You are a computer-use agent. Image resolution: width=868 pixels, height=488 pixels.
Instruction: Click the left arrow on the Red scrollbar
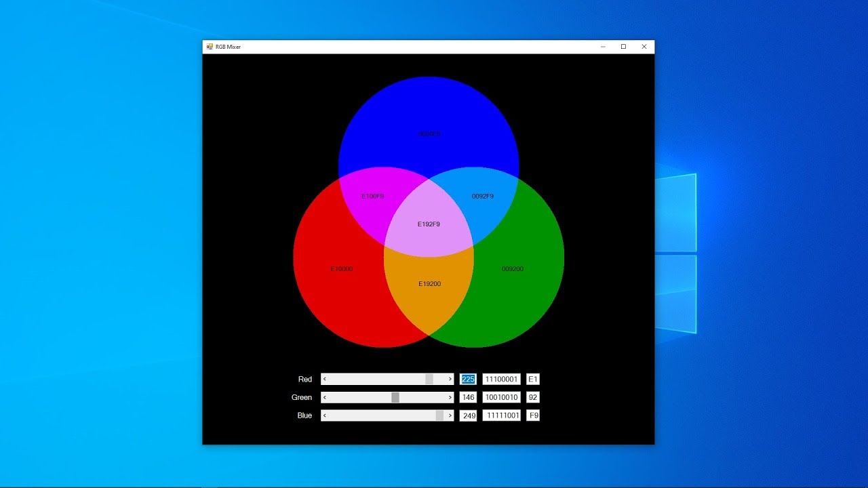tap(325, 379)
